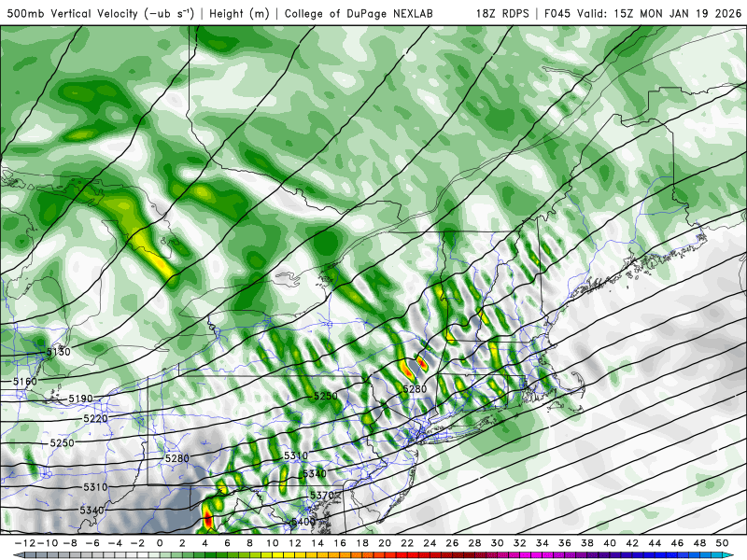747x560 pixels.
Task: Click the 5370 height contour label
Action: [322, 496]
